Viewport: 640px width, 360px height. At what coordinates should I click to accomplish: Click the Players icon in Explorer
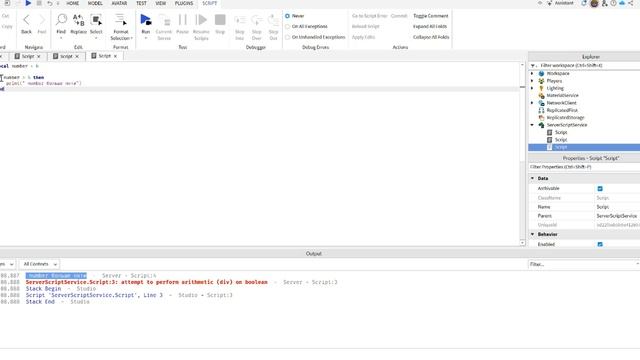541,81
